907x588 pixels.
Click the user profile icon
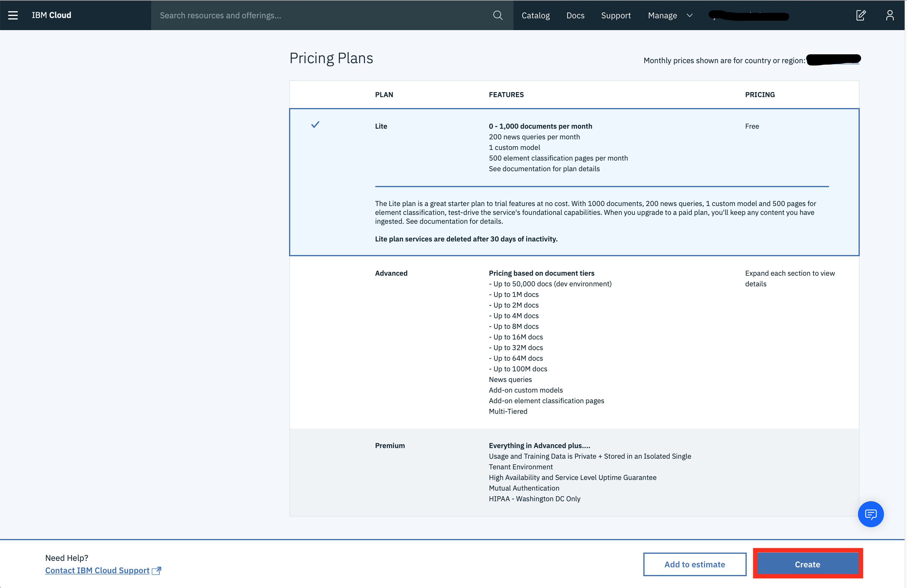pyautogui.click(x=890, y=15)
